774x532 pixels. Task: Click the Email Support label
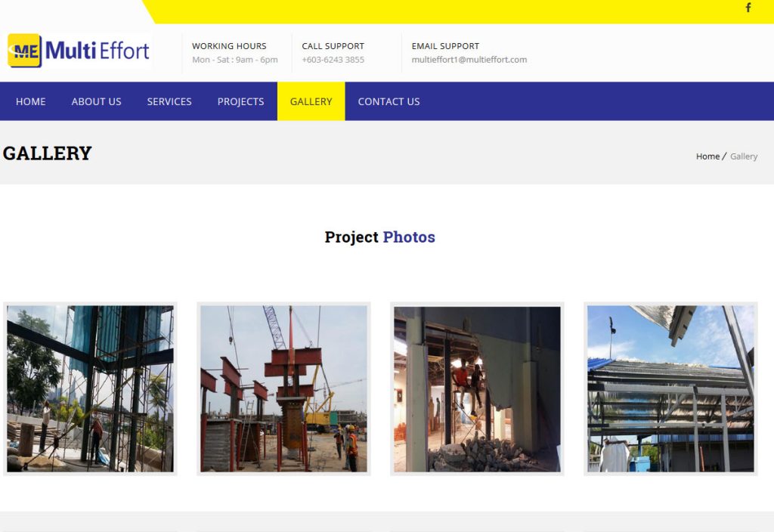tap(445, 46)
